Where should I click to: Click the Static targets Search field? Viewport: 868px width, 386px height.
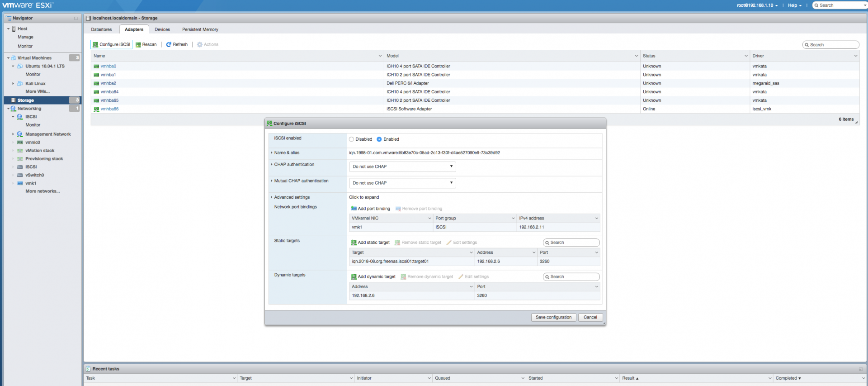tap(571, 243)
